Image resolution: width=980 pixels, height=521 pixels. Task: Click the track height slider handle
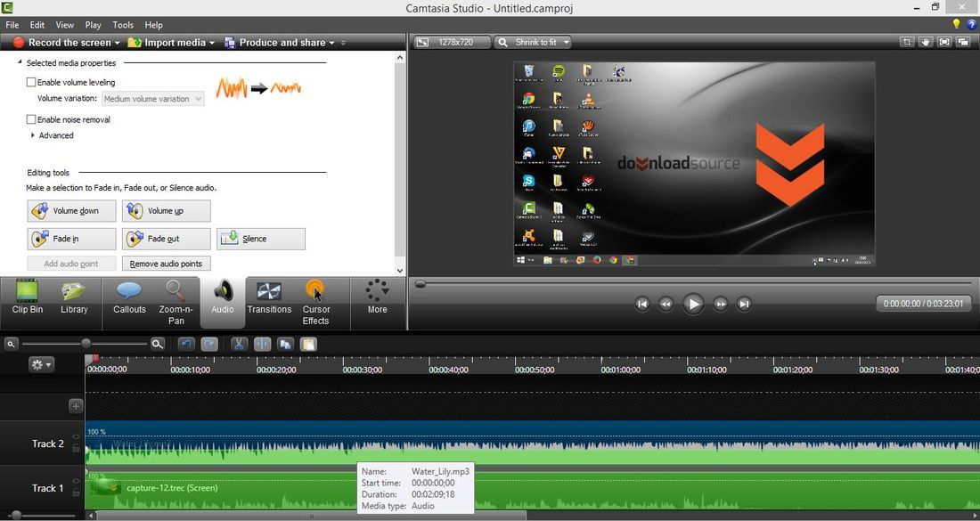point(16,516)
